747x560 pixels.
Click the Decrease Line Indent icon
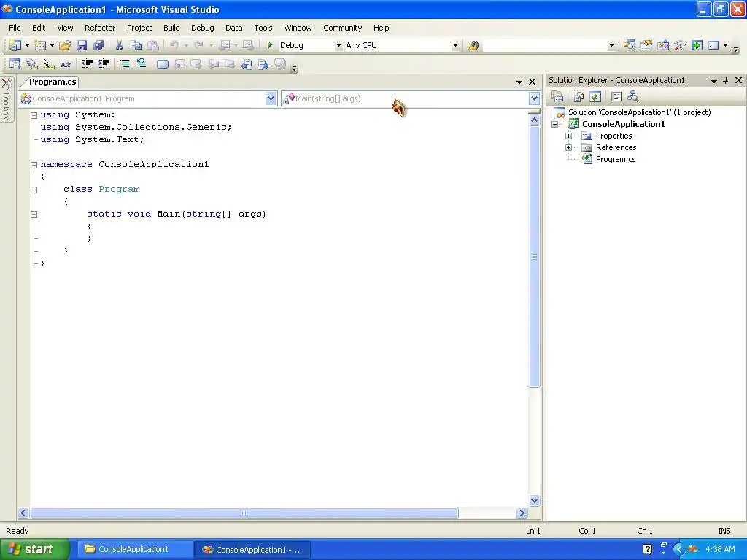pyautogui.click(x=87, y=64)
